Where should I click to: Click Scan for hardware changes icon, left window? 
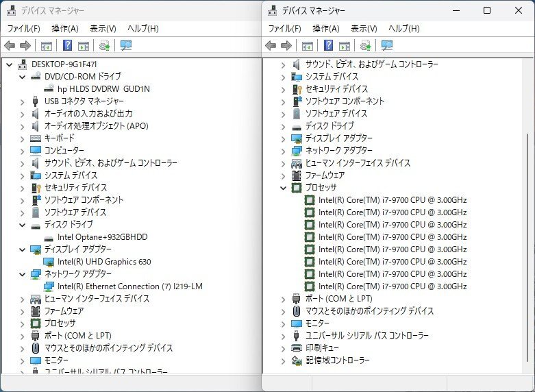pos(126,45)
